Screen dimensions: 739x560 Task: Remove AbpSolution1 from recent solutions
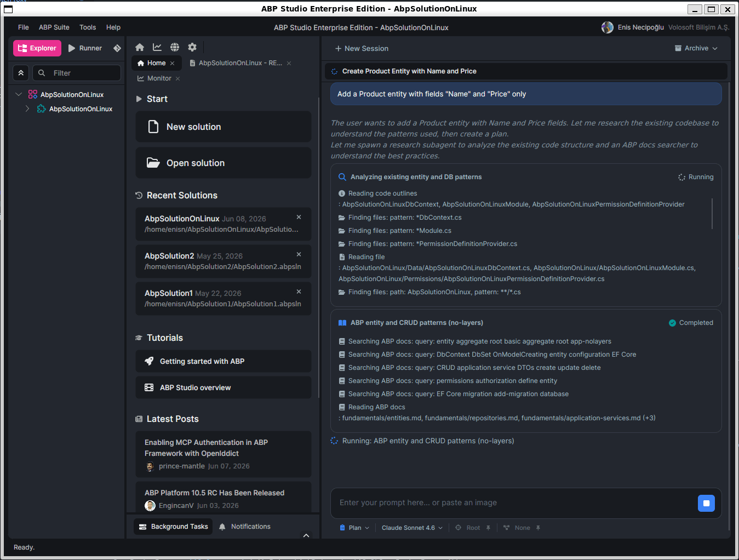299,292
